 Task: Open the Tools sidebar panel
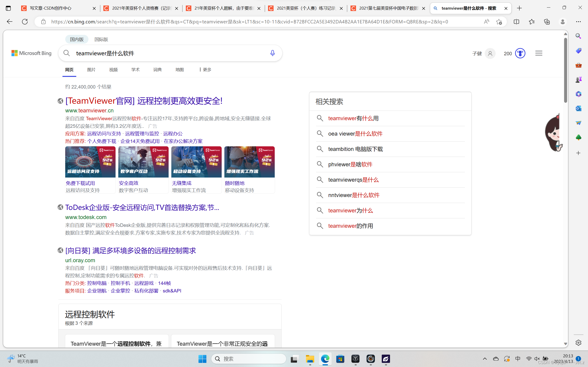579,65
